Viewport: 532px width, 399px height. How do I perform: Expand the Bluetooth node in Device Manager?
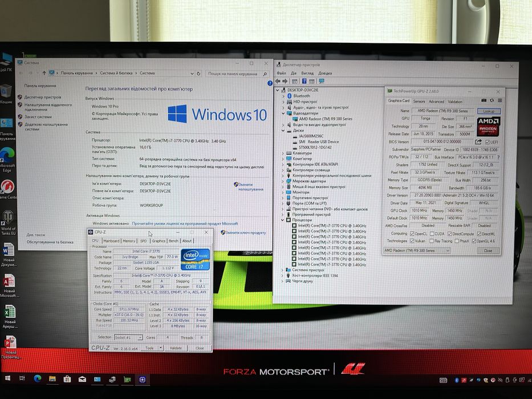283,96
